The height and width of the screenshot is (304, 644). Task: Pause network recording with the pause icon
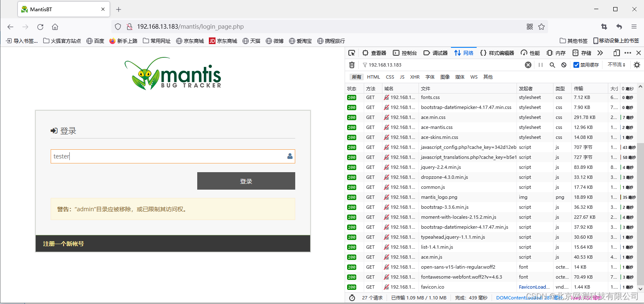(541, 65)
